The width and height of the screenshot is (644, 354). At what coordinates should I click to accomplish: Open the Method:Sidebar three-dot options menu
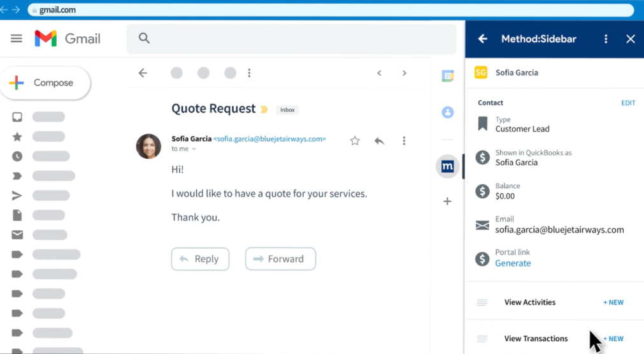click(x=606, y=39)
